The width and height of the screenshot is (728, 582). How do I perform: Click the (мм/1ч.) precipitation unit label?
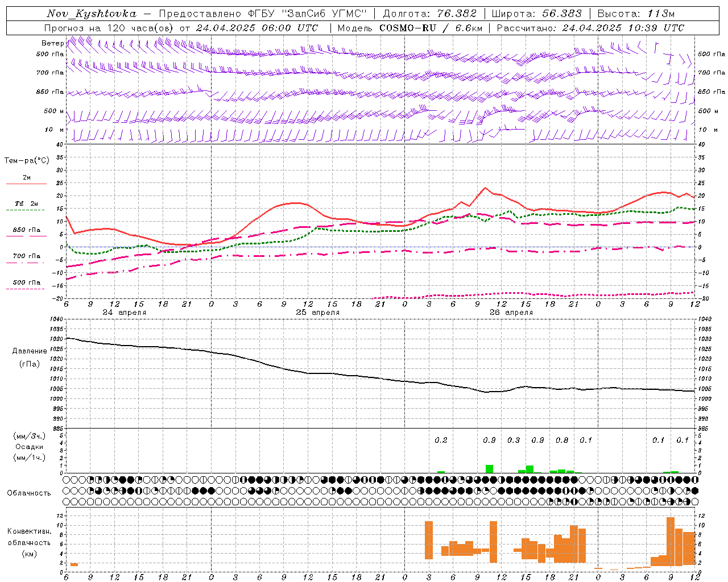[x=30, y=458]
